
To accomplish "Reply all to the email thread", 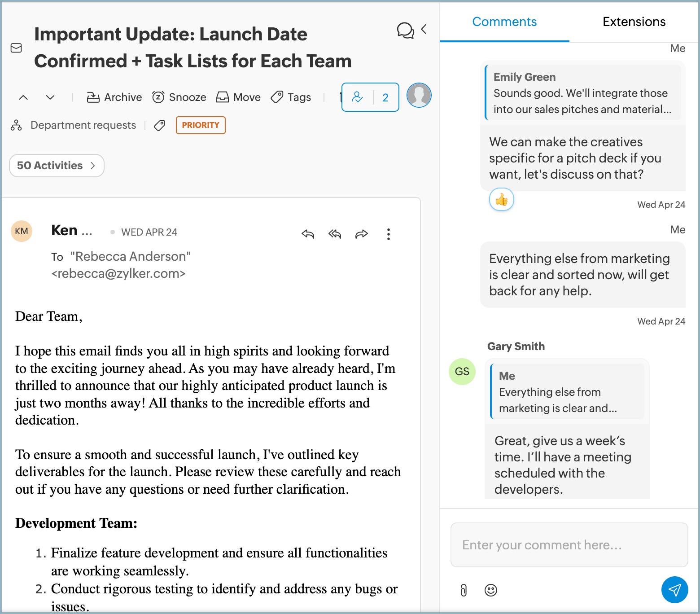I will (x=334, y=234).
